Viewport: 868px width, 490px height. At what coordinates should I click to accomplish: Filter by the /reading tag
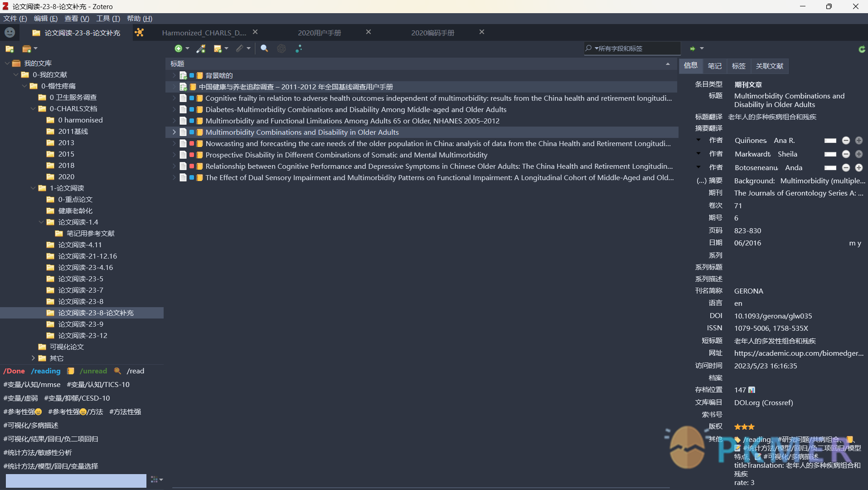[46, 371]
